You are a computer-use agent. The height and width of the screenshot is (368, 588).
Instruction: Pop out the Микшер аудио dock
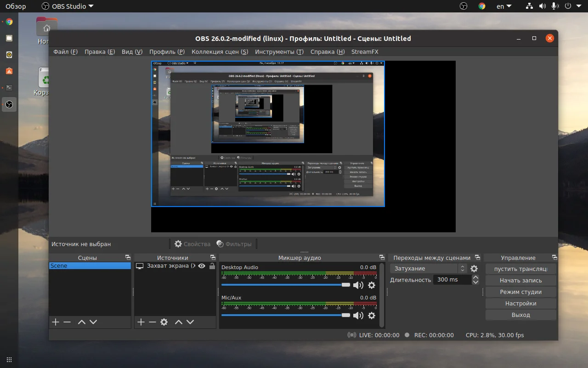(382, 258)
